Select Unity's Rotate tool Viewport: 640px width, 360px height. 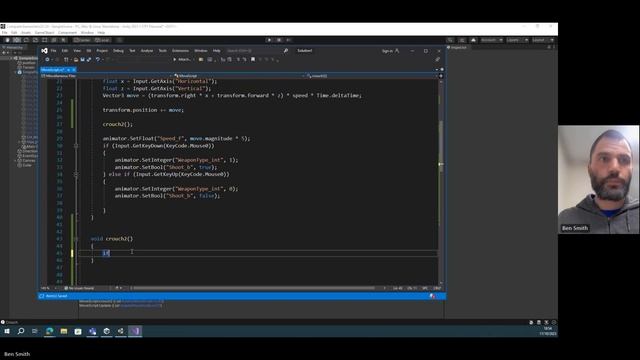click(26, 40)
